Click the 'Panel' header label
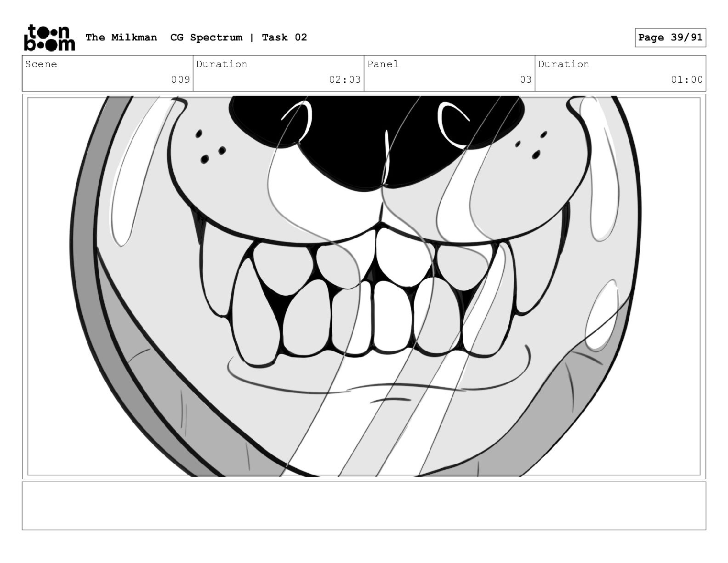This screenshot has width=728, height=563. point(383,64)
